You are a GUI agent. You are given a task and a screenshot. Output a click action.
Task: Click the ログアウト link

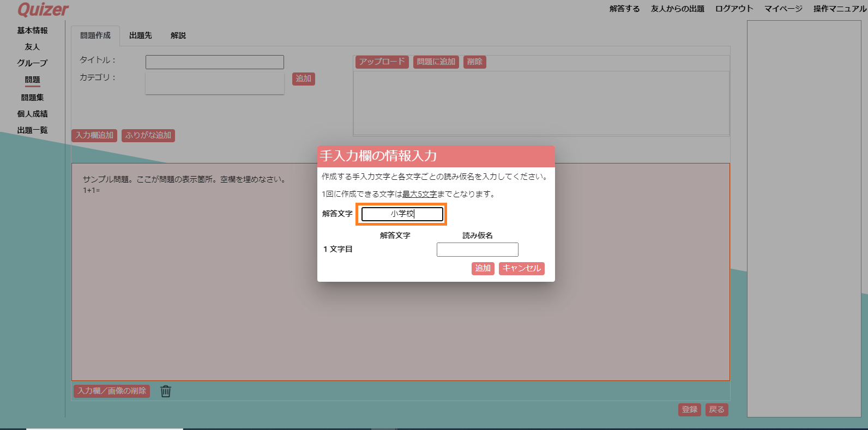pyautogui.click(x=734, y=9)
